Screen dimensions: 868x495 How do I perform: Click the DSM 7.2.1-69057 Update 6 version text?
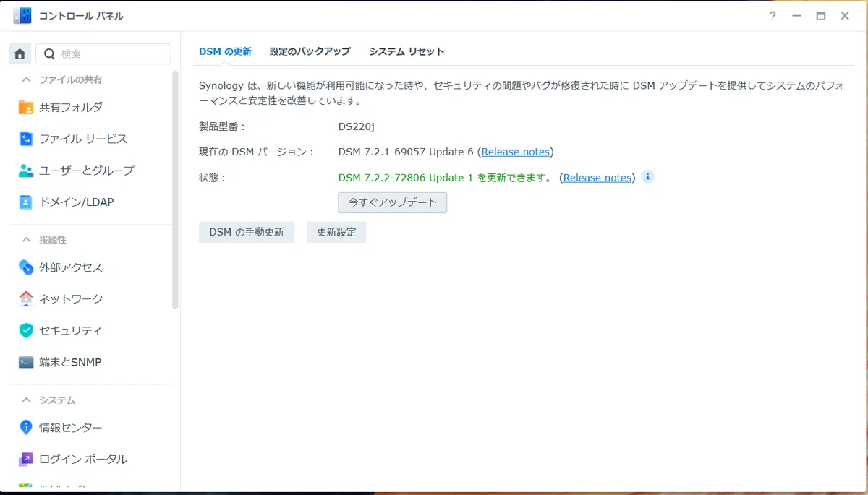pos(406,152)
